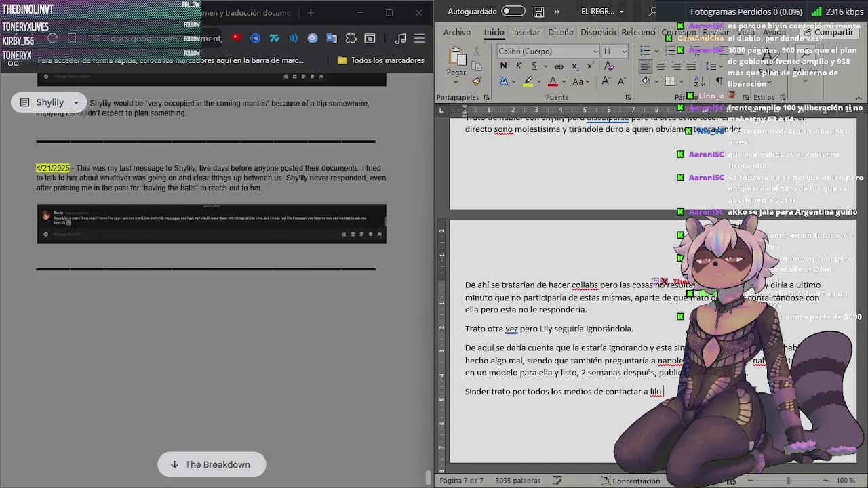Open the shading color dropdown arrow

point(656,81)
